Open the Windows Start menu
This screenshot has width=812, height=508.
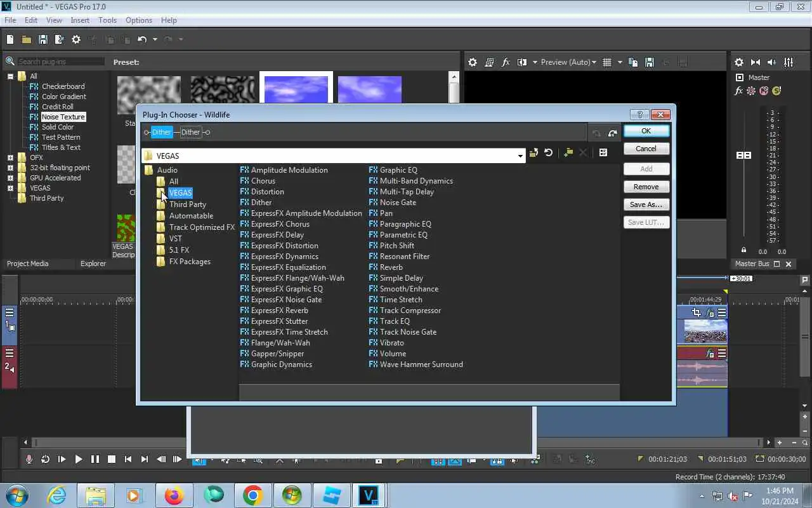(x=17, y=495)
